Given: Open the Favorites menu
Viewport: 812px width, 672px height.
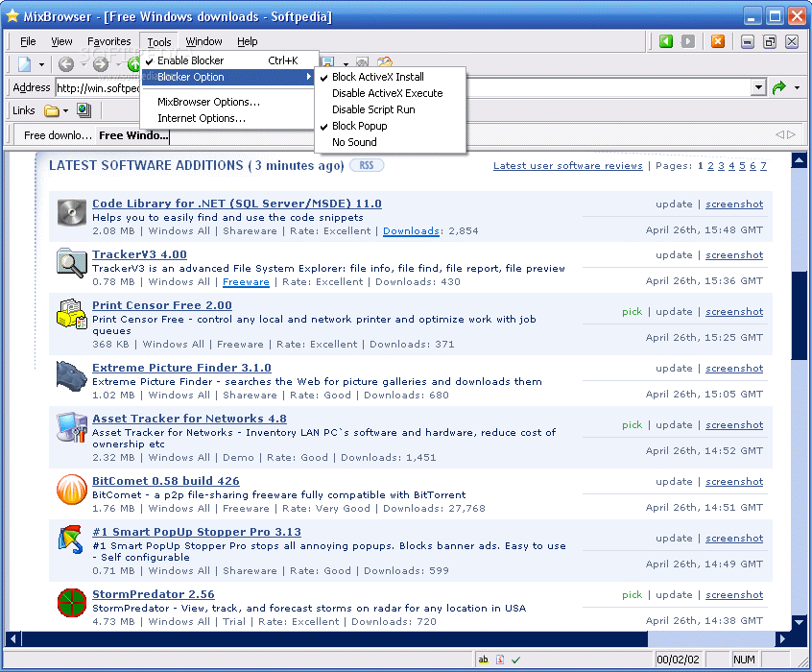Looking at the screenshot, I should click(x=108, y=41).
